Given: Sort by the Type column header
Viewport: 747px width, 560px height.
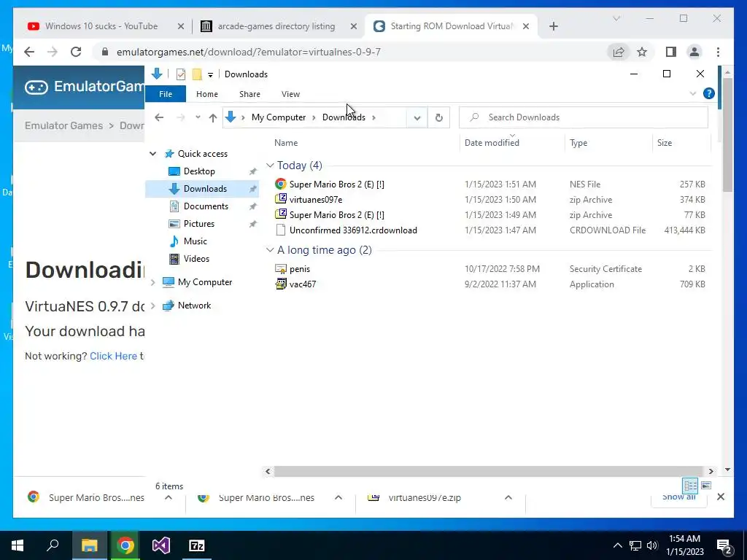Looking at the screenshot, I should coord(578,143).
